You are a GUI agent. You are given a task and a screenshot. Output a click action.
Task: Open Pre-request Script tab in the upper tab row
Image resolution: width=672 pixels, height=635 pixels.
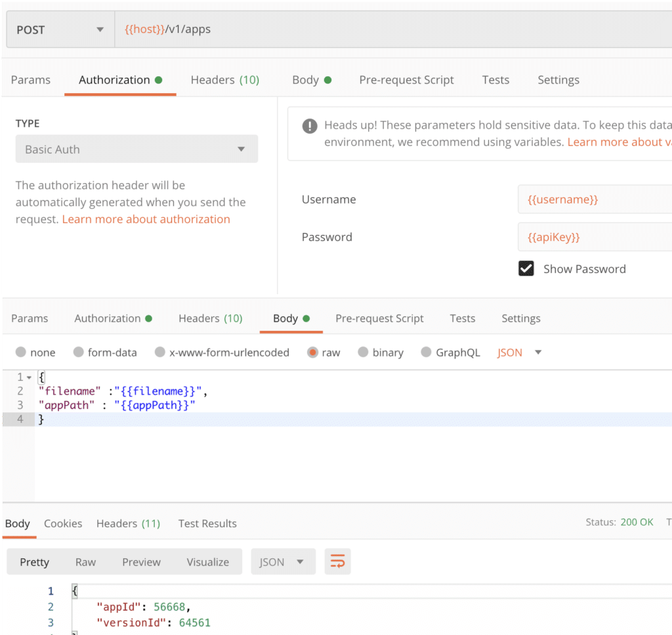click(x=406, y=79)
